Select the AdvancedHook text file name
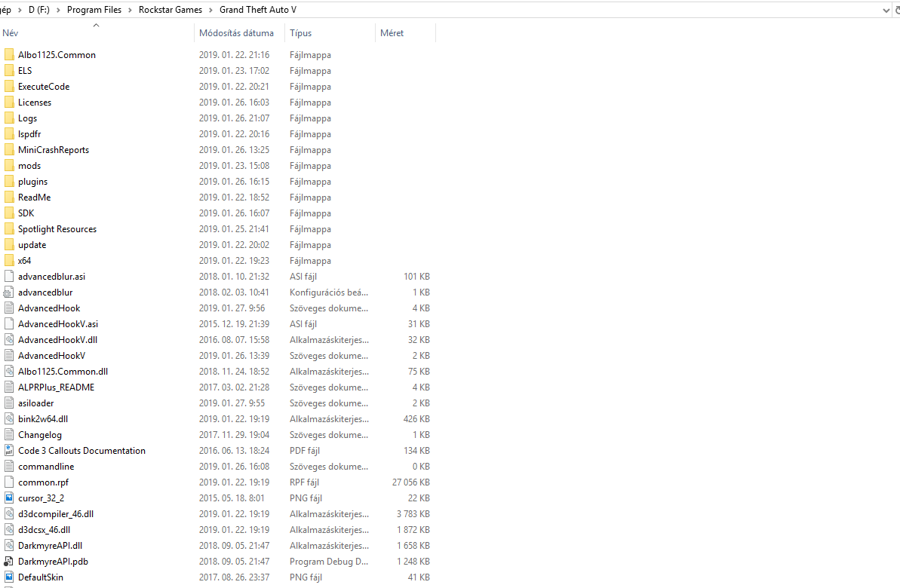The height and width of the screenshot is (588, 900). [x=49, y=308]
